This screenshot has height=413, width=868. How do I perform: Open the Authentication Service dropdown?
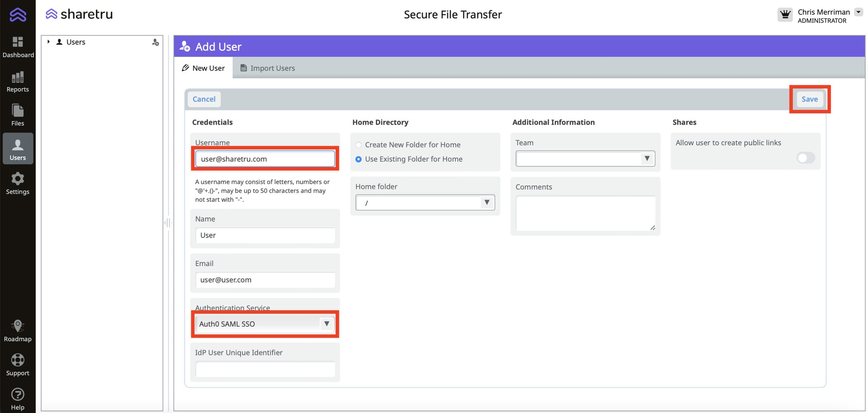coord(327,324)
